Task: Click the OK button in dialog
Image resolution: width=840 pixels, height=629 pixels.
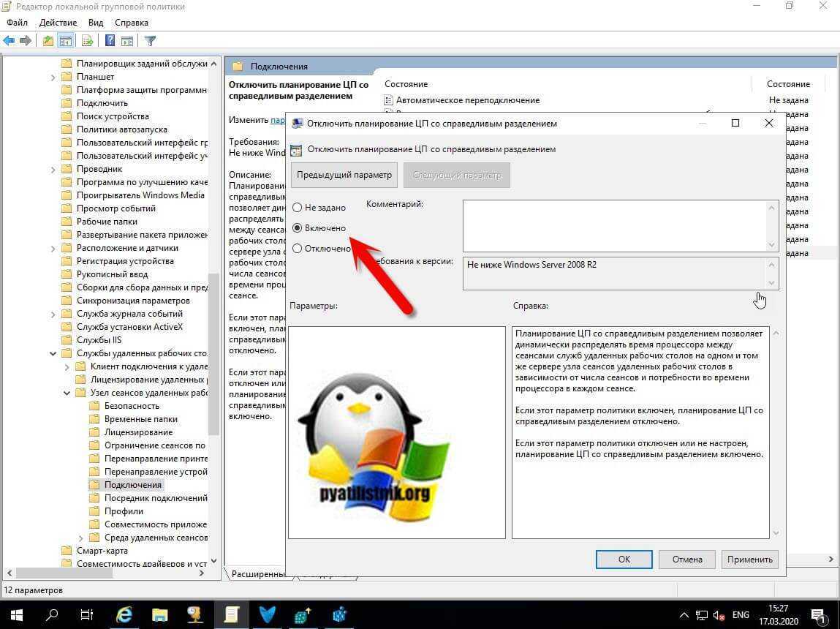Action: 624,560
